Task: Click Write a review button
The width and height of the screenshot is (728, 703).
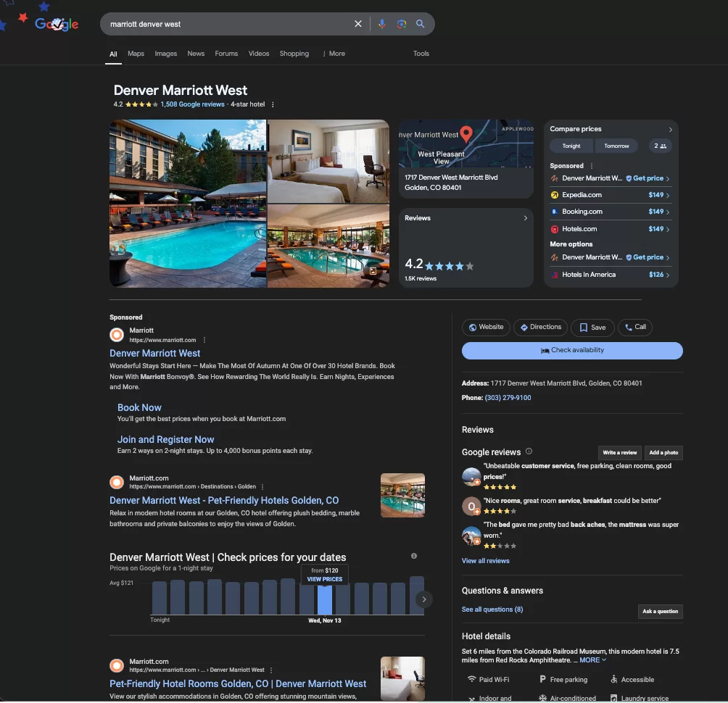Action: (x=619, y=452)
